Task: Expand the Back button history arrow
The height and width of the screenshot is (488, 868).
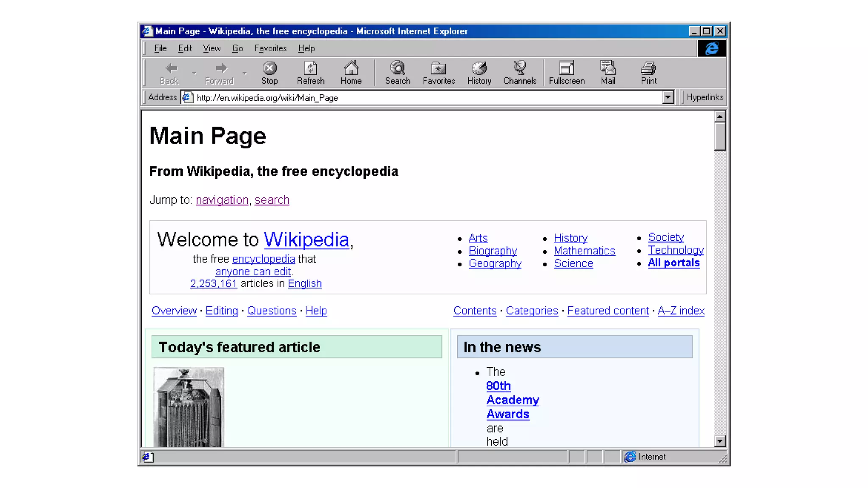Action: tap(194, 73)
